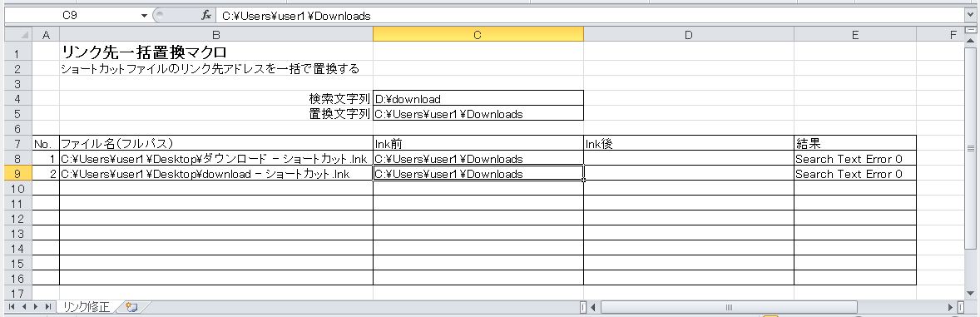Screen dimensions: 980x317
Task: Select empty lnk後 cell D8
Action: 689,158
